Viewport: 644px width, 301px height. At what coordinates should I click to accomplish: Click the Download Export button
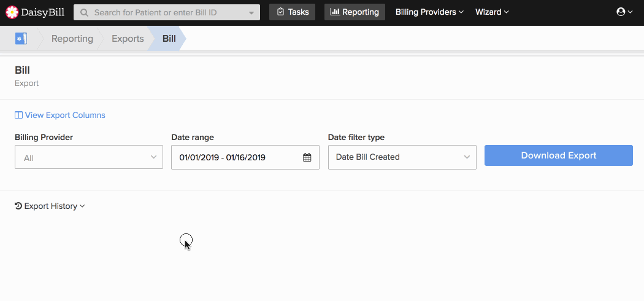[x=559, y=155]
